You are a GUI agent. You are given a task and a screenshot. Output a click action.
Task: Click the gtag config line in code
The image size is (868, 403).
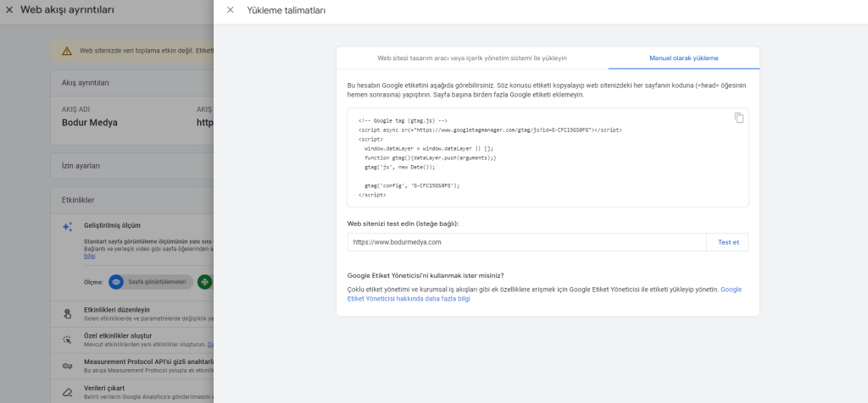coord(412,185)
